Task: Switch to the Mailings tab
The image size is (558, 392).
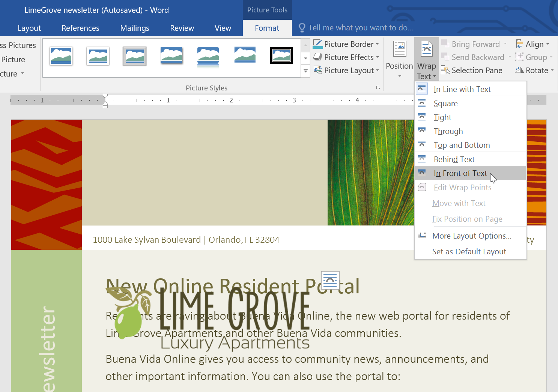Action: point(134,28)
